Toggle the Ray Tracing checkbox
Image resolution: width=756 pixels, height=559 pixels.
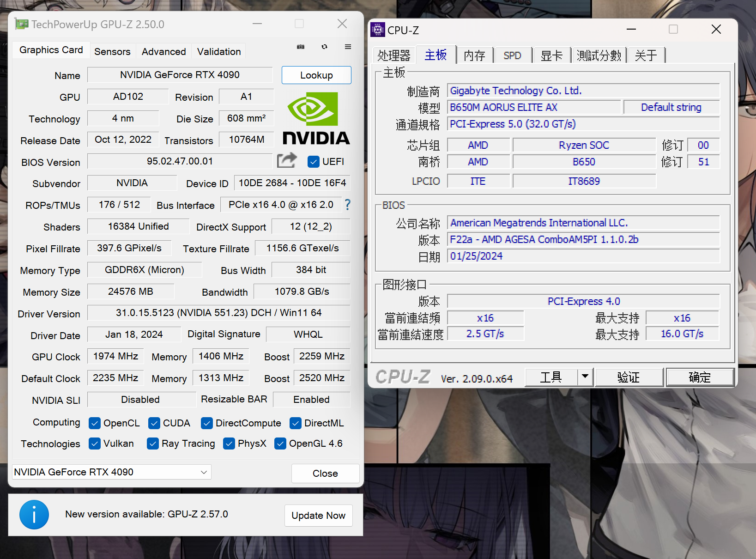(153, 444)
